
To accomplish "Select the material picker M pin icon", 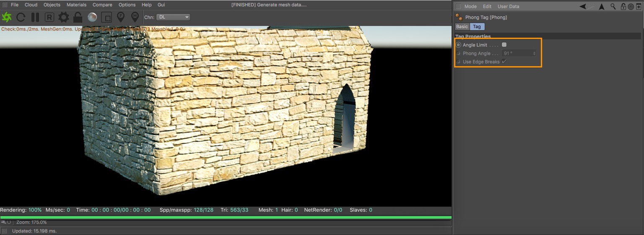I will (135, 17).
